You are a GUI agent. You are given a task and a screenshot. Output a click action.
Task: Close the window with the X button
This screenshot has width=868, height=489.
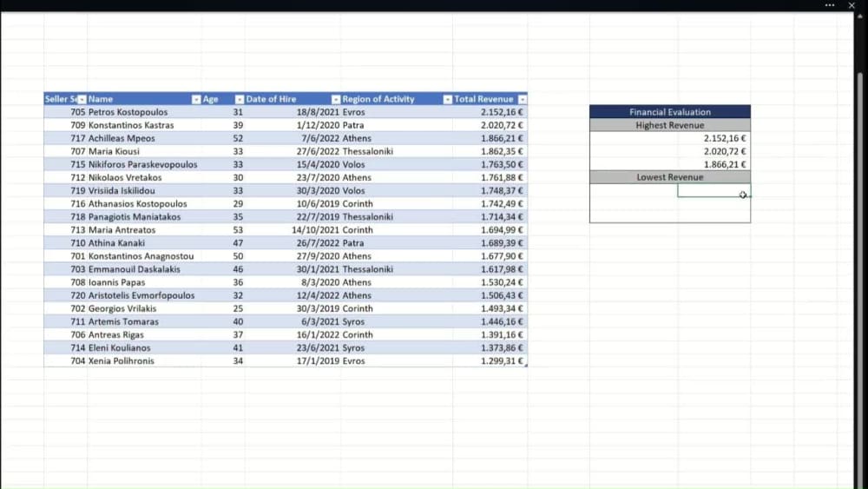852,5
